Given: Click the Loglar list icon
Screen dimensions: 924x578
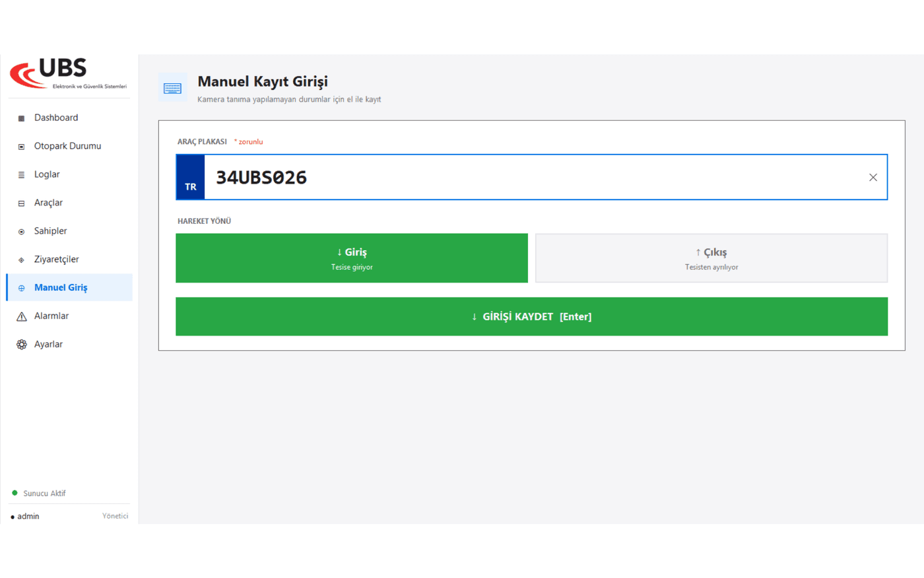Looking at the screenshot, I should tap(21, 175).
